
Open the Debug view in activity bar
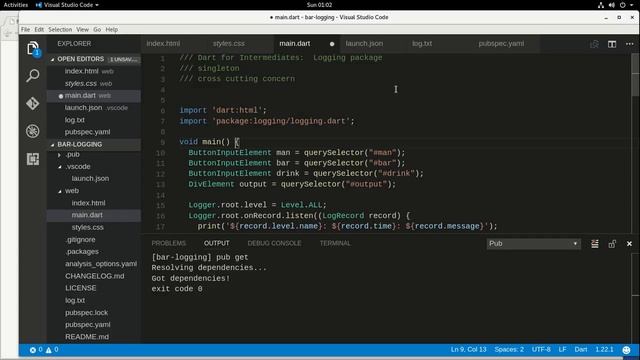tap(33, 131)
